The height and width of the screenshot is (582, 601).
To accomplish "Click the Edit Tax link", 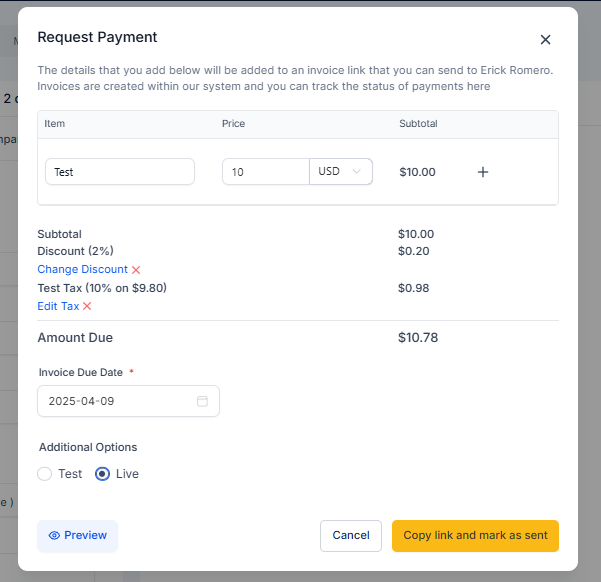I will point(58,306).
